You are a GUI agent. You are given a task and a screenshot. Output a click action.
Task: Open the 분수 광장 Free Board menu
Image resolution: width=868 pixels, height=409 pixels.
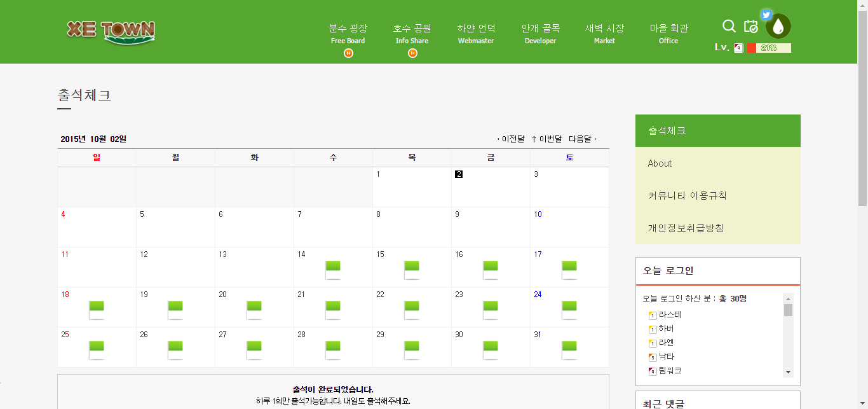tap(348, 34)
